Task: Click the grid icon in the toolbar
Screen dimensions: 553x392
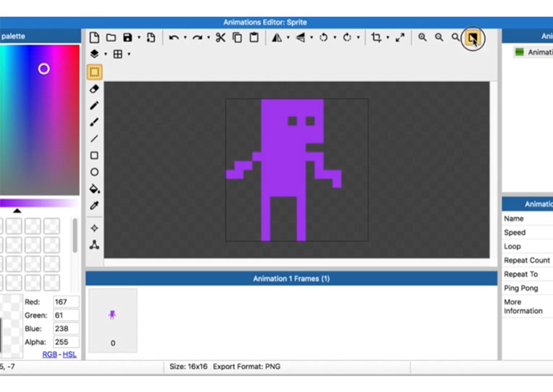Action: pos(118,54)
